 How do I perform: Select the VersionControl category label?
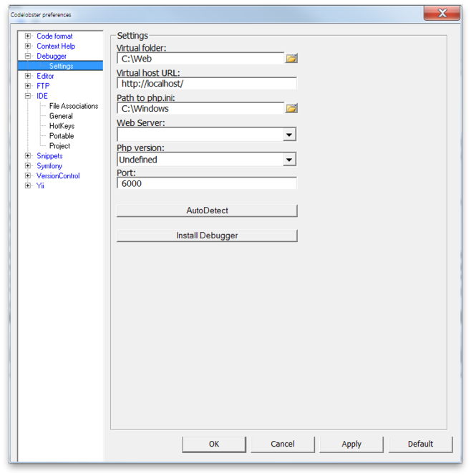58,176
